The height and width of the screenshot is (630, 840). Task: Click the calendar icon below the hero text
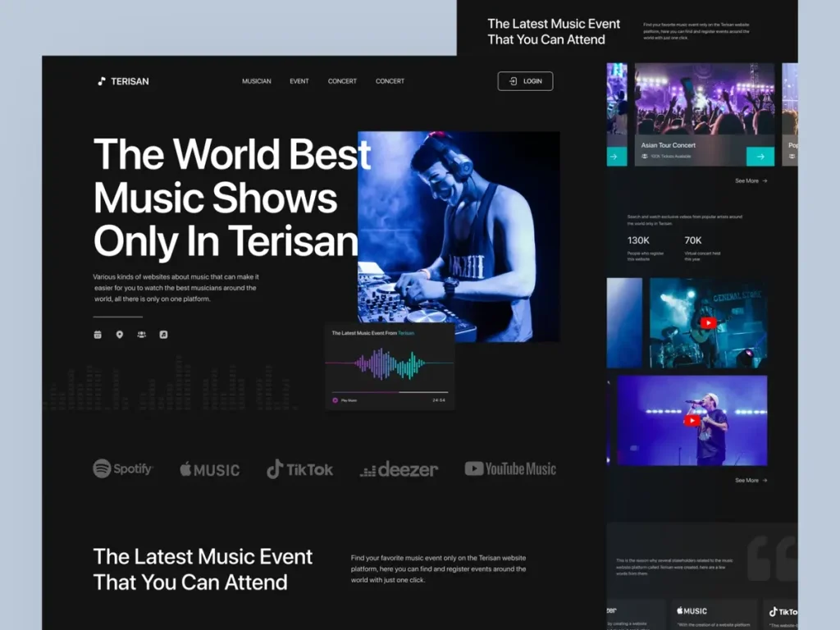98,335
